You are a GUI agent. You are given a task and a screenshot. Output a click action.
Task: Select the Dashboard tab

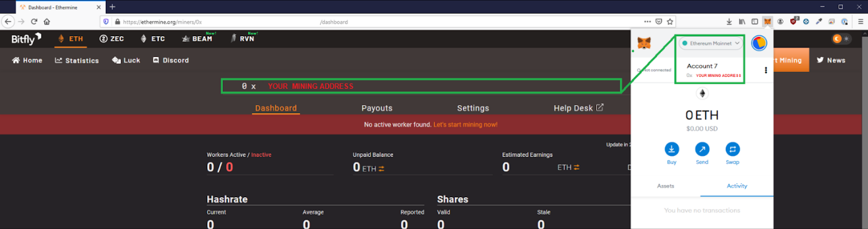pyautogui.click(x=276, y=108)
